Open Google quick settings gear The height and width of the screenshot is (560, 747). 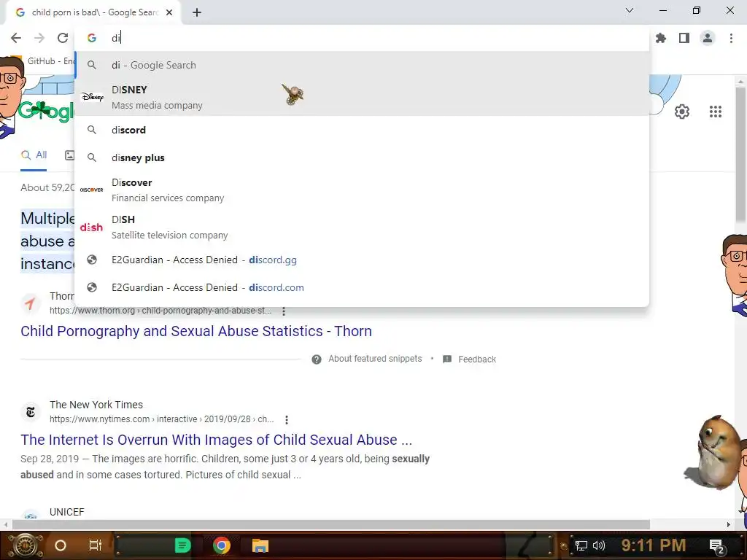pyautogui.click(x=682, y=112)
